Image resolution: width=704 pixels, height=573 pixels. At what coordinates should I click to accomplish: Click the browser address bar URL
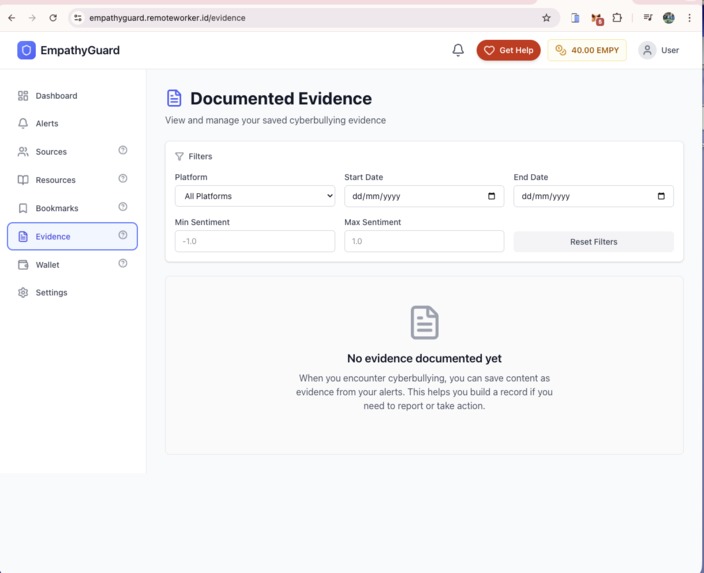pyautogui.click(x=167, y=18)
